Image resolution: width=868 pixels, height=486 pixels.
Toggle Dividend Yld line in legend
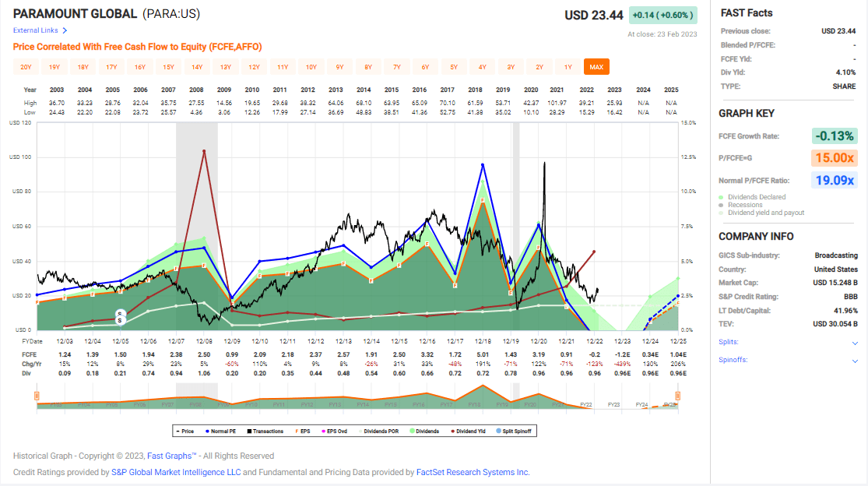tap(468, 431)
